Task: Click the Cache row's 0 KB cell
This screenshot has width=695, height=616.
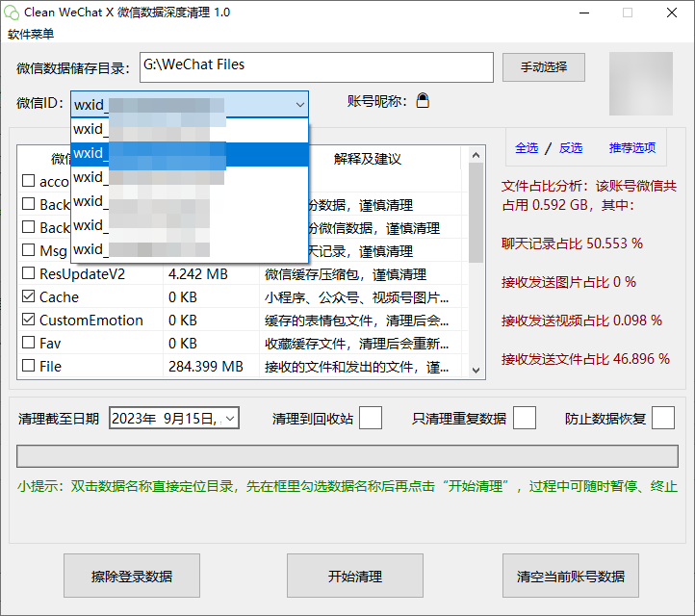Action: pyautogui.click(x=183, y=297)
